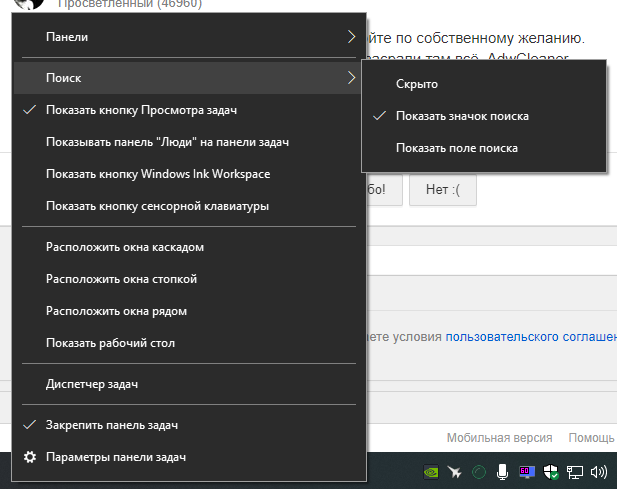
Task: Click the Нет :( button
Action: pyautogui.click(x=443, y=190)
